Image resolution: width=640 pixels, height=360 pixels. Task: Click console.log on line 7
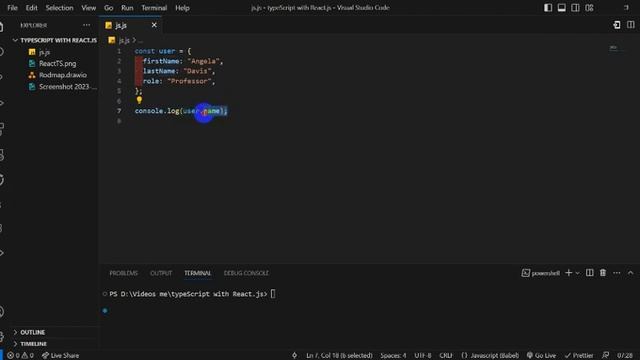coord(157,111)
